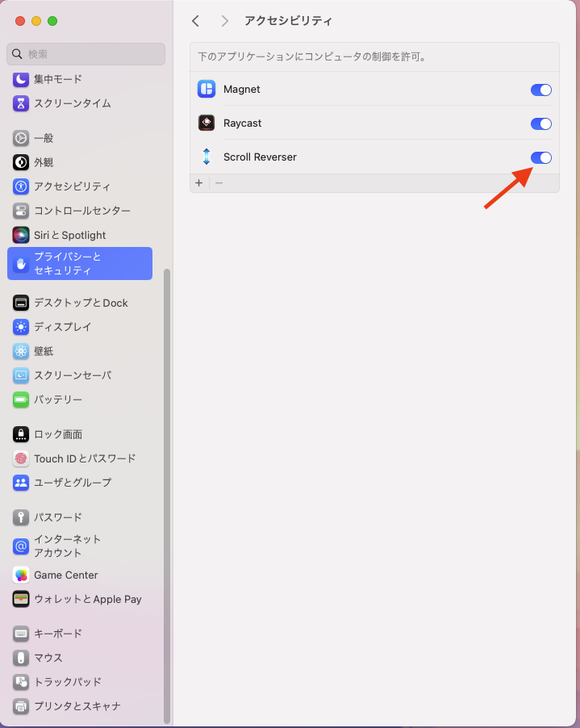This screenshot has width=580, height=728.
Task: Open the Game Center settings
Action: [x=65, y=575]
